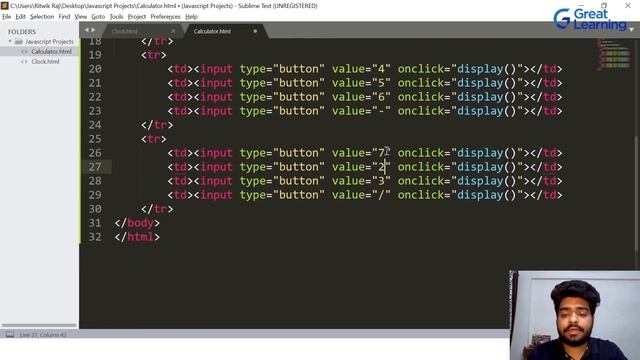Select the Calculator.html tab

click(x=212, y=31)
